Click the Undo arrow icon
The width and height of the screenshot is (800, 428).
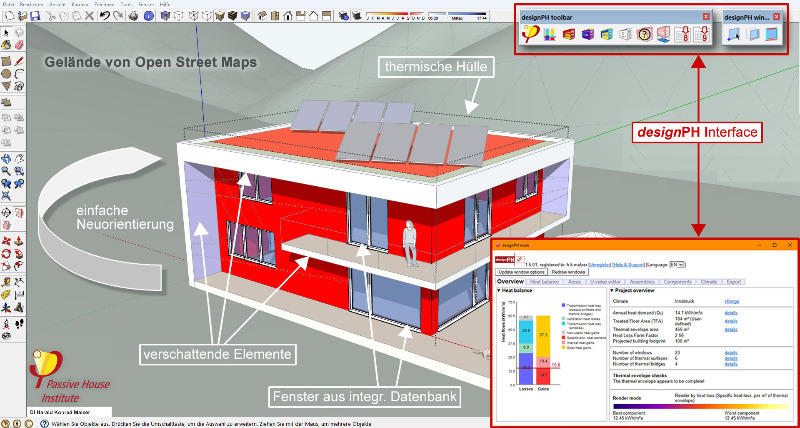[105, 16]
